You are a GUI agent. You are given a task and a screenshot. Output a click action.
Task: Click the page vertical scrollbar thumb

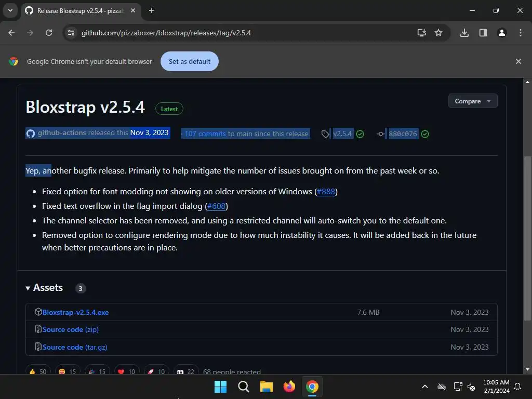pyautogui.click(x=527, y=238)
